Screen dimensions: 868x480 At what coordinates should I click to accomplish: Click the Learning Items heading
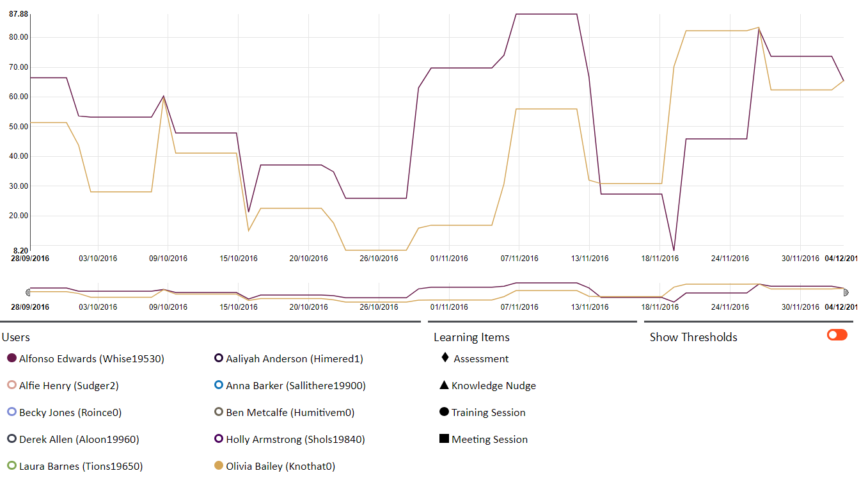(471, 337)
